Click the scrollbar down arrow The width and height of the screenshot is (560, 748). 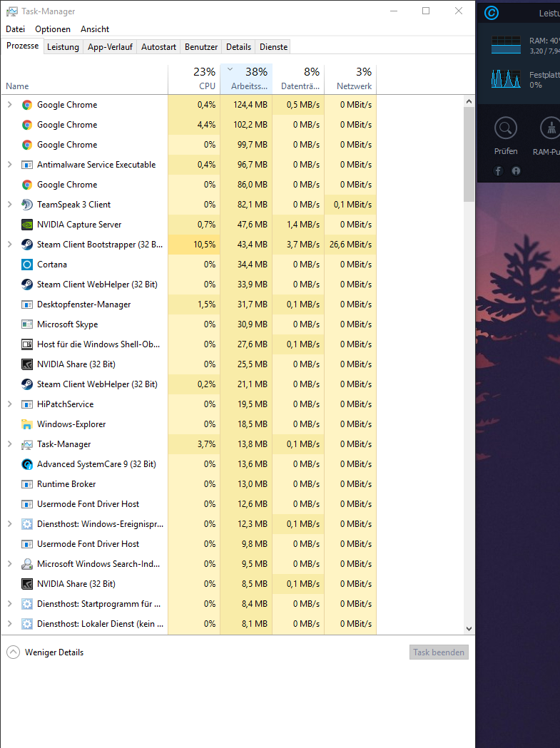[469, 629]
